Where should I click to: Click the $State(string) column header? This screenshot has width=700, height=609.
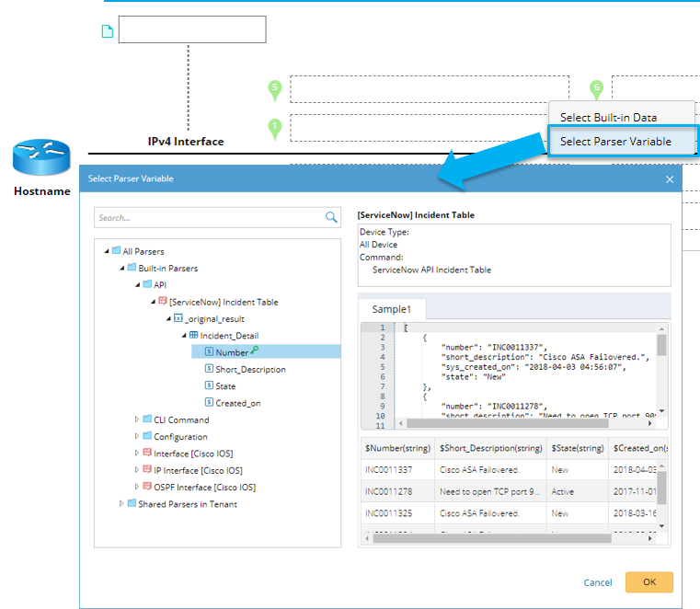pos(578,448)
